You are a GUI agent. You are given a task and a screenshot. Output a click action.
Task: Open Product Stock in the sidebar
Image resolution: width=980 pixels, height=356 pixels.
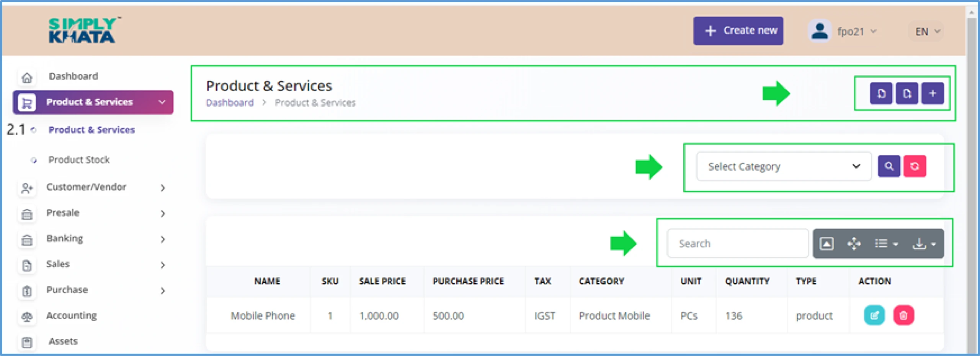tap(79, 160)
